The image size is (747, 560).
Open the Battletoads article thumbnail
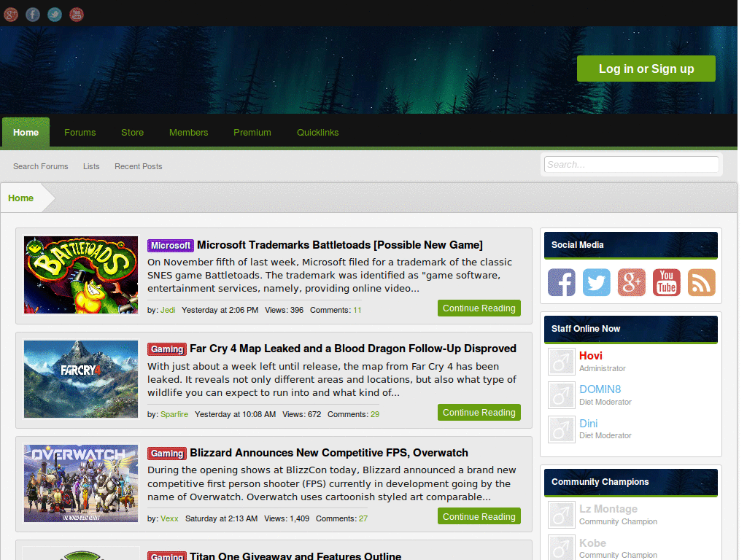(x=81, y=275)
